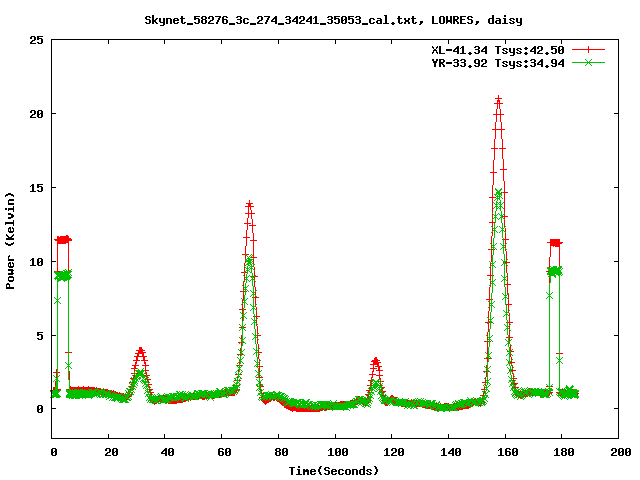Image resolution: width=640 pixels, height=480 pixels.
Task: Click the x-axis tick label 100
Action: click(336, 452)
